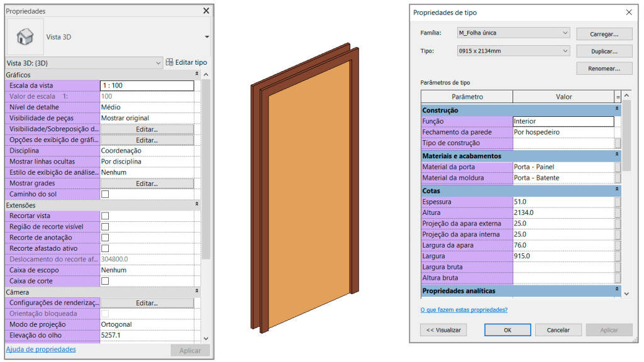Click Editar for Visibilidade/Sobreposição
644x362 pixels.
147,129
